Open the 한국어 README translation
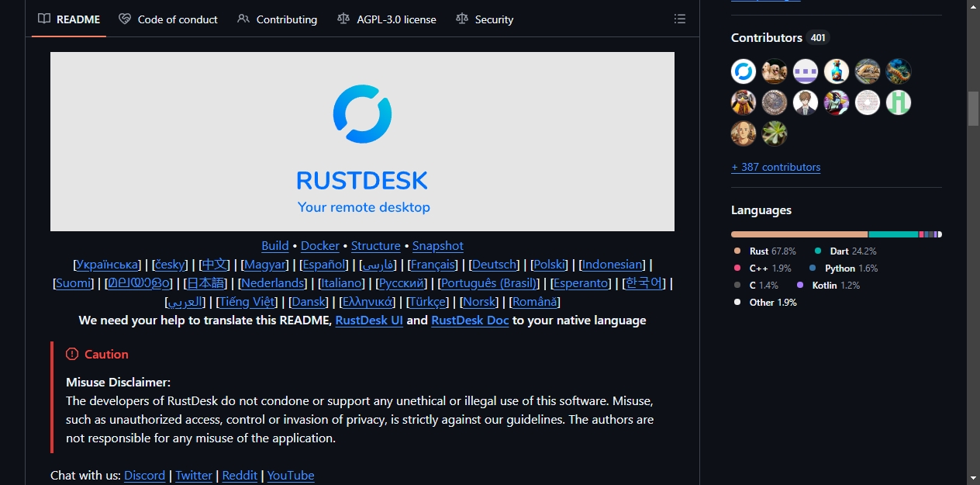 (645, 282)
